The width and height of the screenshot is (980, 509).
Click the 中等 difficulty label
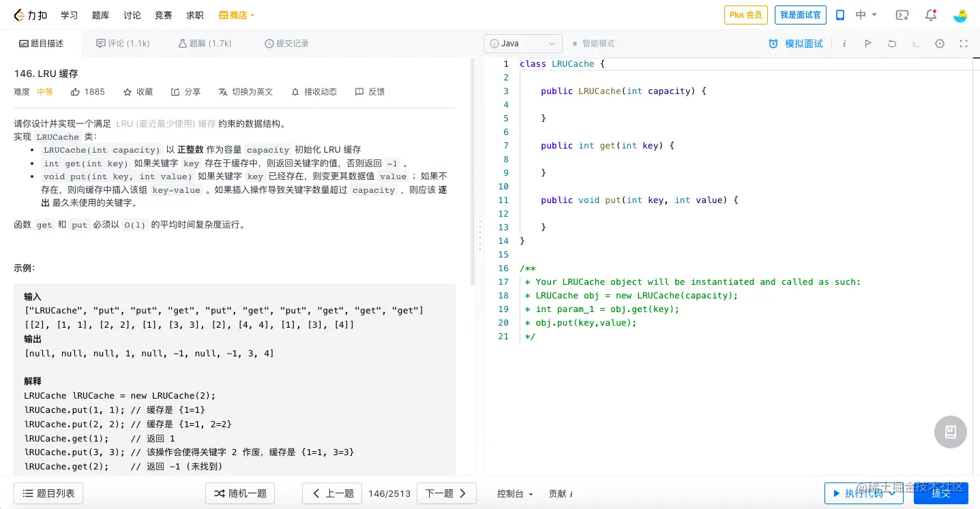coord(45,91)
